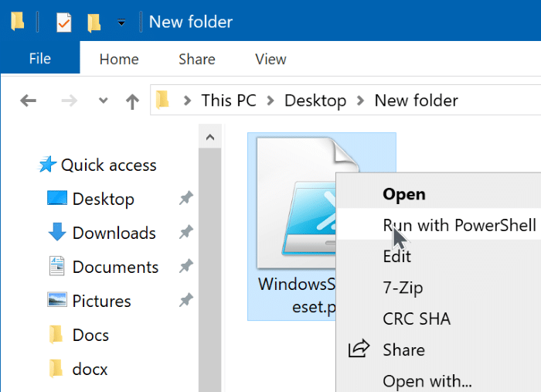Click Desktop in the address path
The width and height of the screenshot is (541, 392).
click(x=315, y=101)
